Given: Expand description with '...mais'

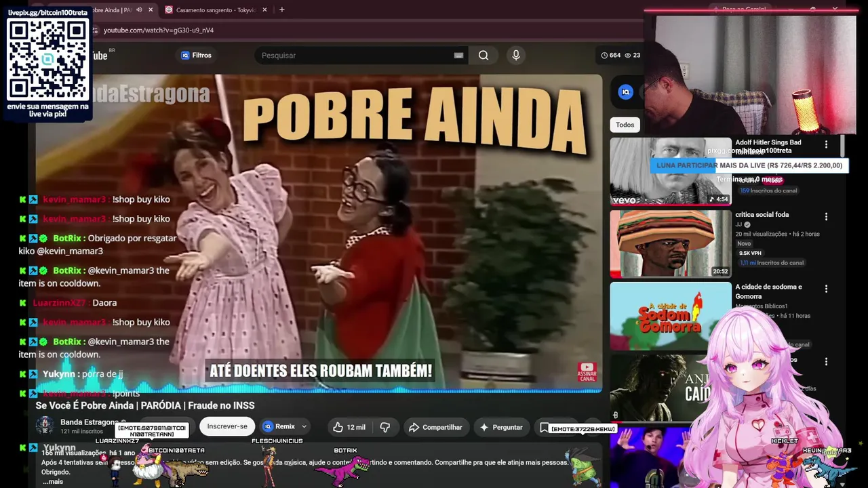Looking at the screenshot, I should [52, 482].
